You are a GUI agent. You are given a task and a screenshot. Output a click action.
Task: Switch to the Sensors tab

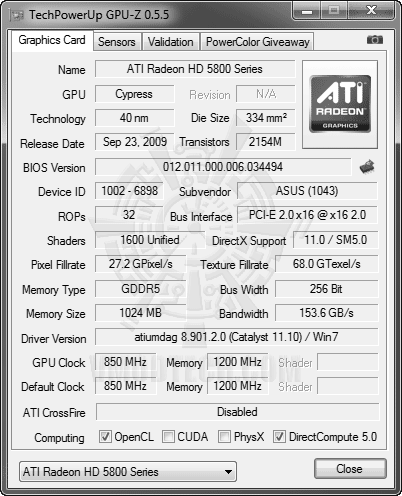[x=117, y=42]
